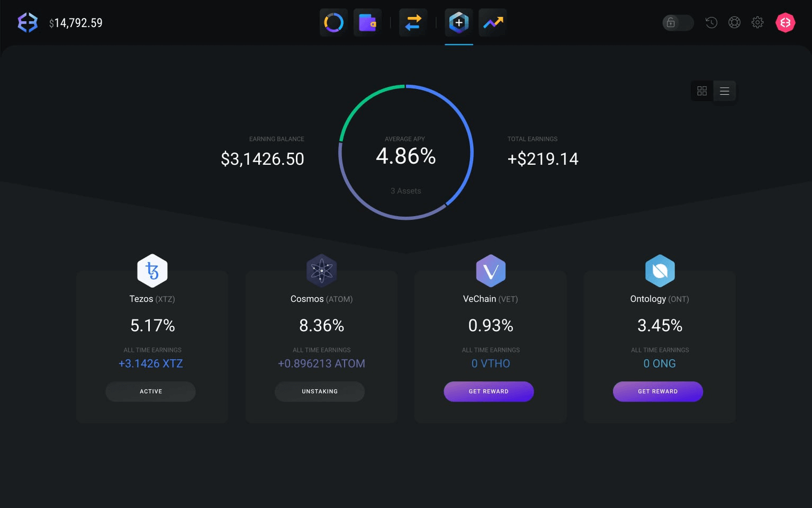This screenshot has height=508, width=812.
Task: Click the earning balance $3,1426.50 value
Action: coord(263,159)
